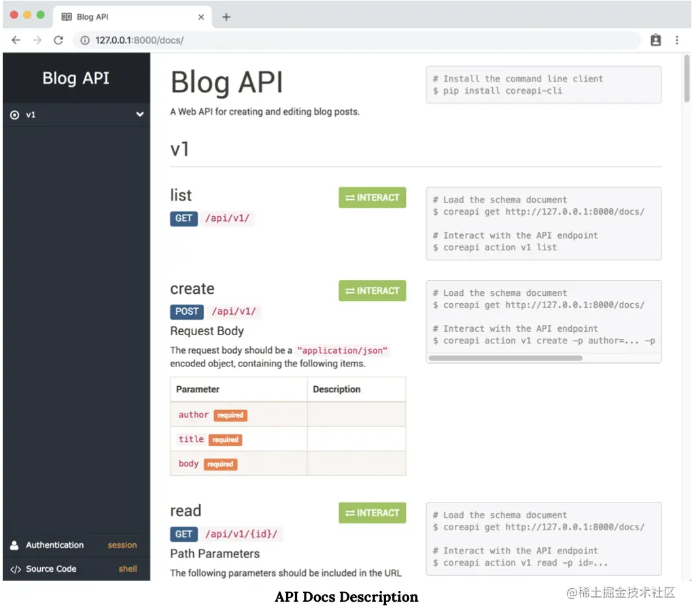Image resolution: width=692 pixels, height=616 pixels.
Task: Click the GET badge under read
Action: tap(184, 534)
